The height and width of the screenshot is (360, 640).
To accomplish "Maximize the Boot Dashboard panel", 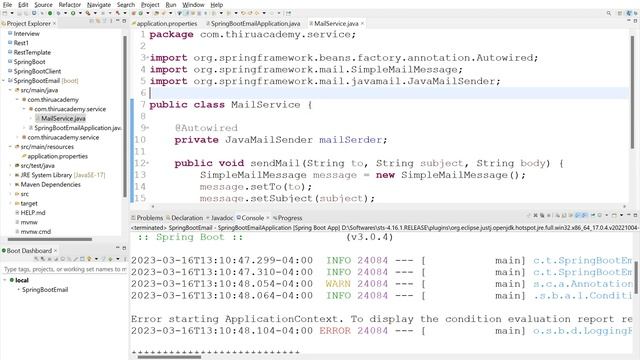I will (124, 248).
